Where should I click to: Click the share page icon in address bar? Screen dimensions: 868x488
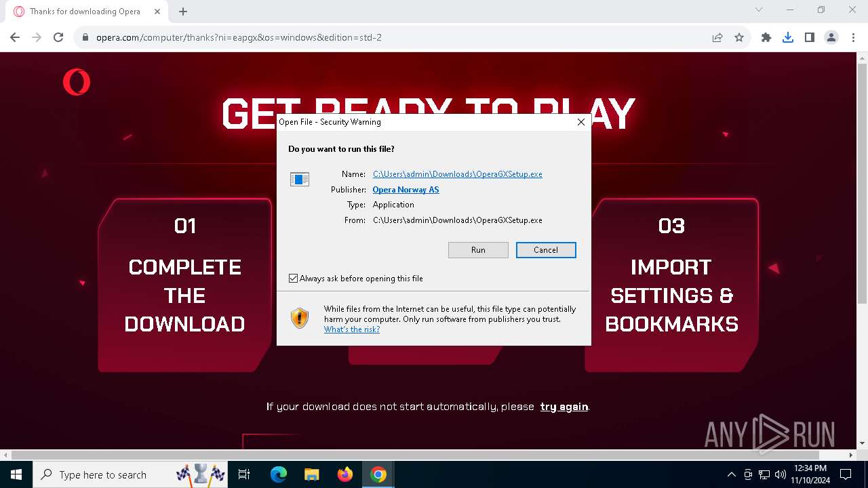point(717,37)
